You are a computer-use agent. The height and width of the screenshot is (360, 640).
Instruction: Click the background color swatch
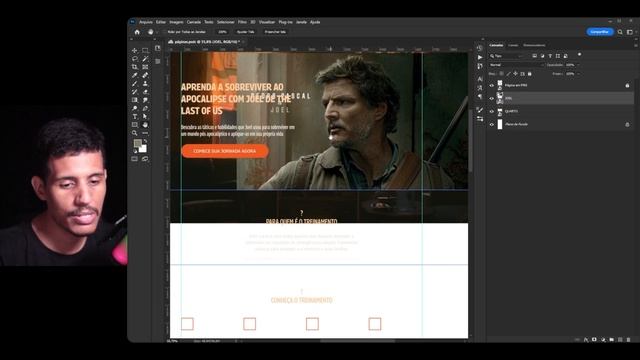pyautogui.click(x=144, y=149)
